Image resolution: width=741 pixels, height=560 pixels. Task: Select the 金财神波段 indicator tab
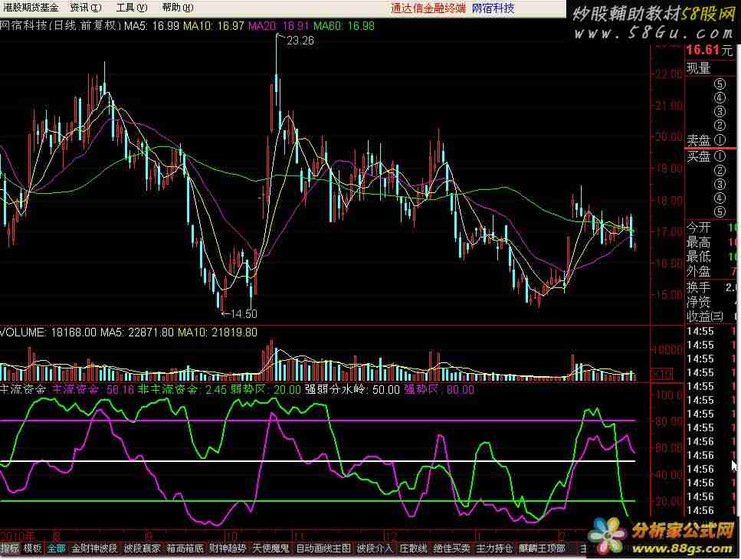[x=94, y=549]
